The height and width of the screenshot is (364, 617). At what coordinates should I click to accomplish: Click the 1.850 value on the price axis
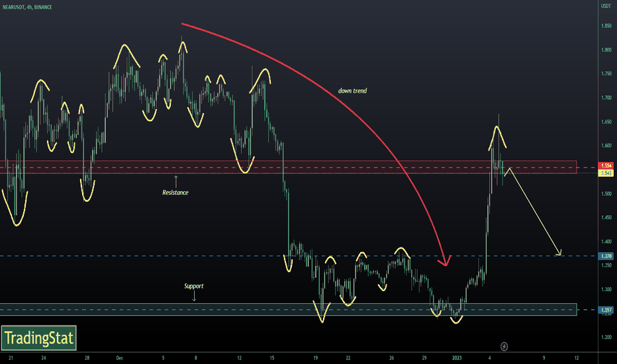click(x=606, y=26)
